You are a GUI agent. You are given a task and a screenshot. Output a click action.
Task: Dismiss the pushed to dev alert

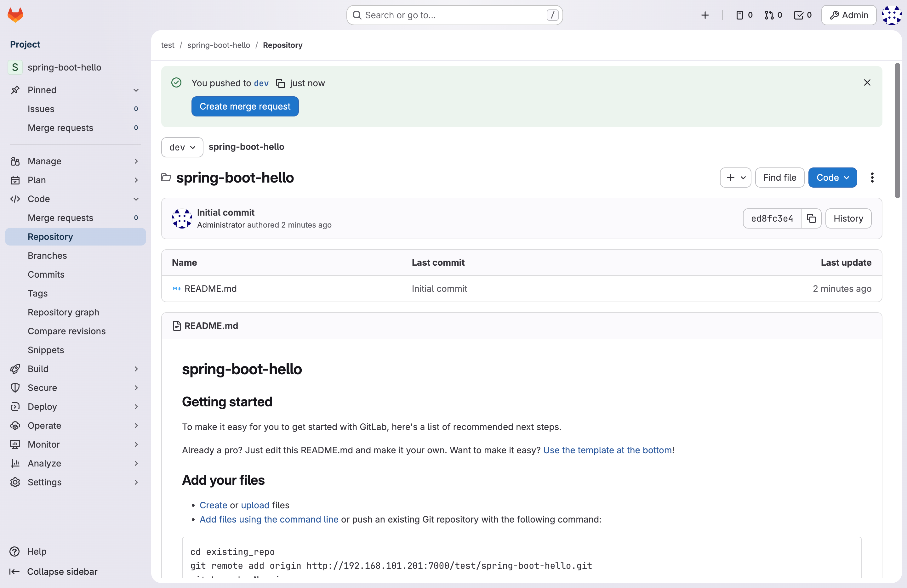[867, 83]
